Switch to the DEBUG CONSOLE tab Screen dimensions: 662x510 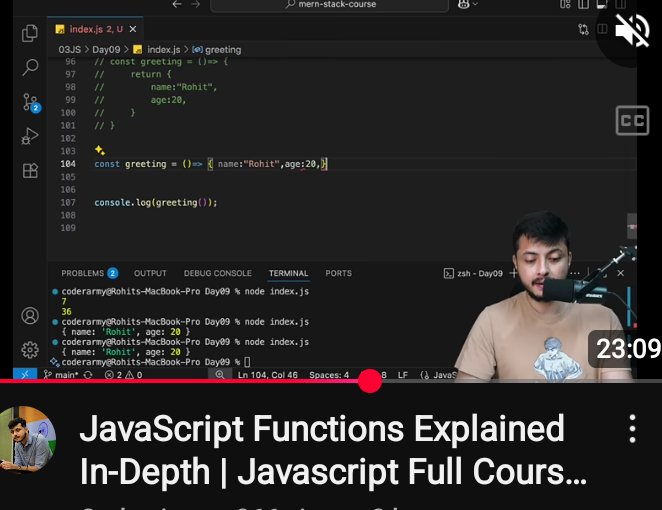(x=218, y=273)
